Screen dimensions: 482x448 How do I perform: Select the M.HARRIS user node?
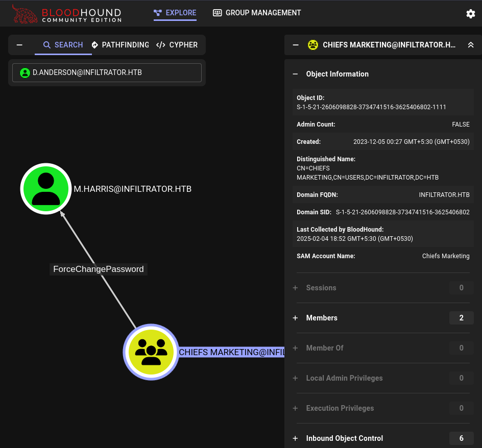pyautogui.click(x=46, y=189)
